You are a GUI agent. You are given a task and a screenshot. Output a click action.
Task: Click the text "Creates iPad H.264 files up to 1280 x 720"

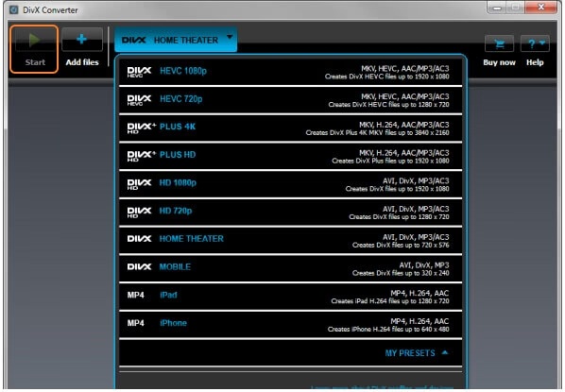pyautogui.click(x=390, y=300)
